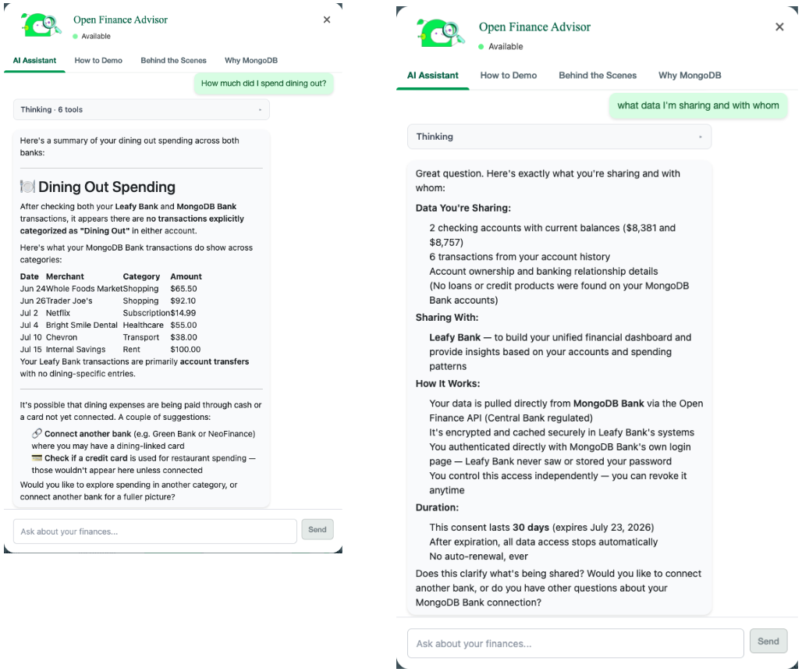Image resolution: width=802 pixels, height=672 pixels.
Task: Click the green Available status dot in left panel
Action: point(75,37)
